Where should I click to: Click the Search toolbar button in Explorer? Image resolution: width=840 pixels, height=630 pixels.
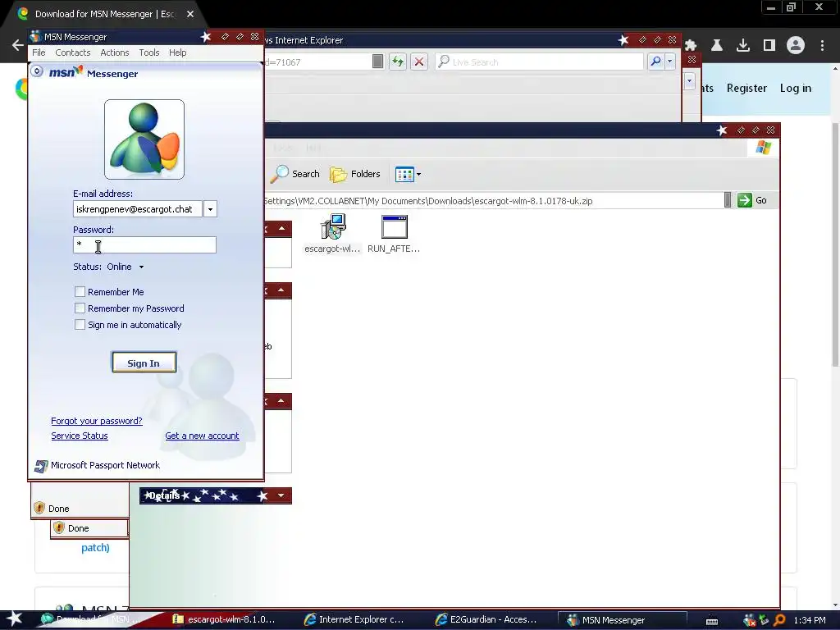click(295, 174)
